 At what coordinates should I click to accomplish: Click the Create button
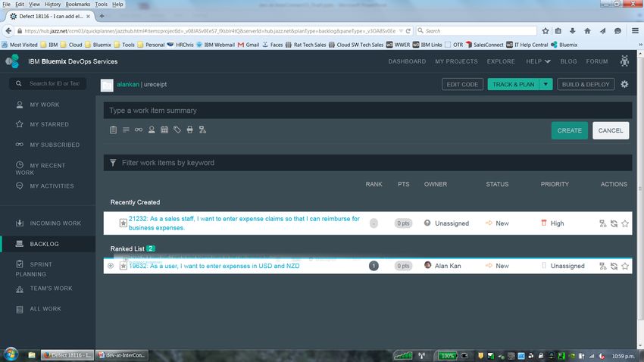(569, 130)
